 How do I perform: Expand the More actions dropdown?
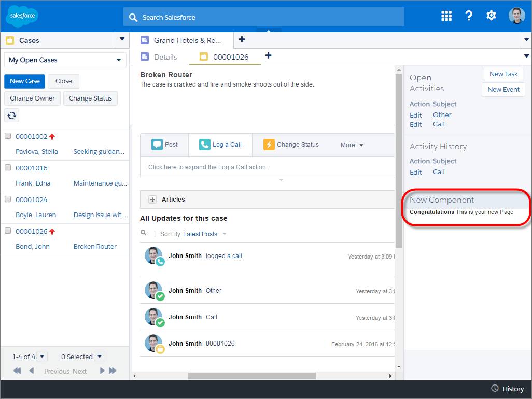352,145
